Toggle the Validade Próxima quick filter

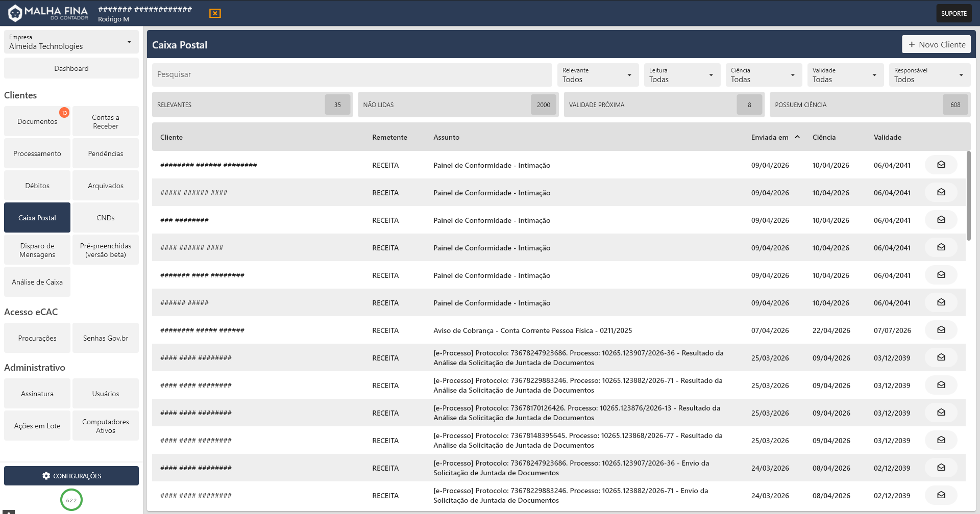point(664,105)
